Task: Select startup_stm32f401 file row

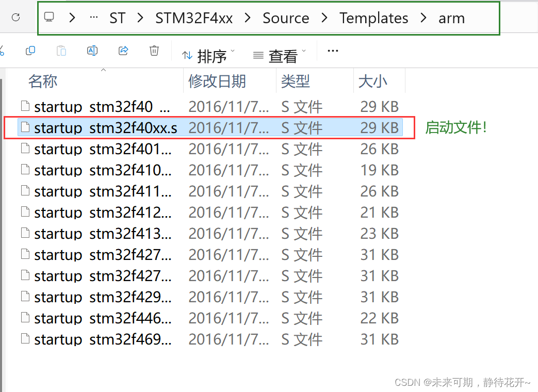Action: (210, 149)
